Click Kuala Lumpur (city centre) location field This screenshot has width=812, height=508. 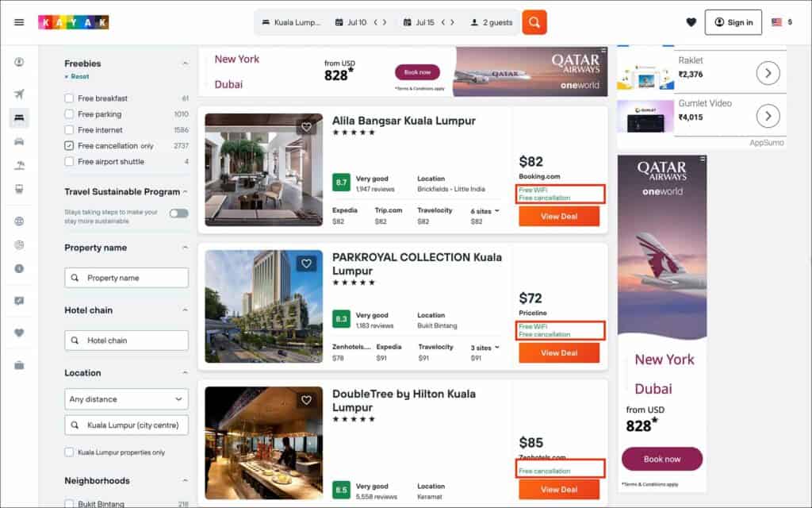coord(126,425)
